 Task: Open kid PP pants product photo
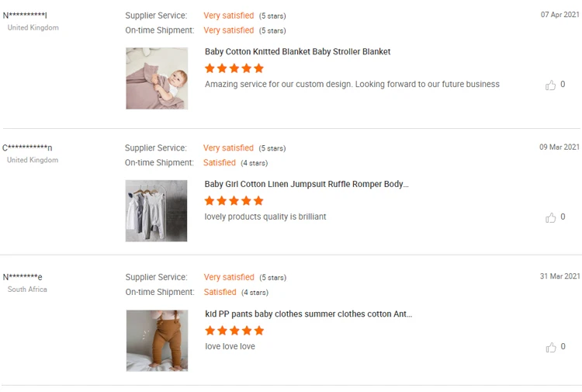click(157, 340)
